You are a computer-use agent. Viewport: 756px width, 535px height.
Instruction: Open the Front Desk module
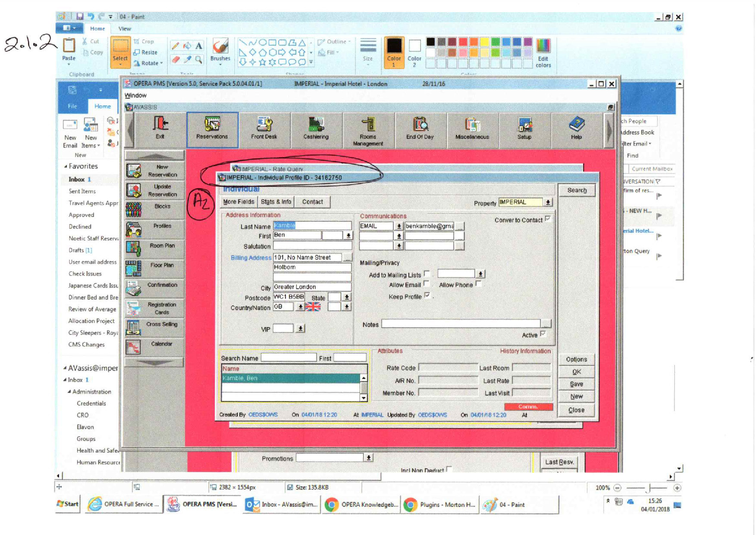[264, 129]
